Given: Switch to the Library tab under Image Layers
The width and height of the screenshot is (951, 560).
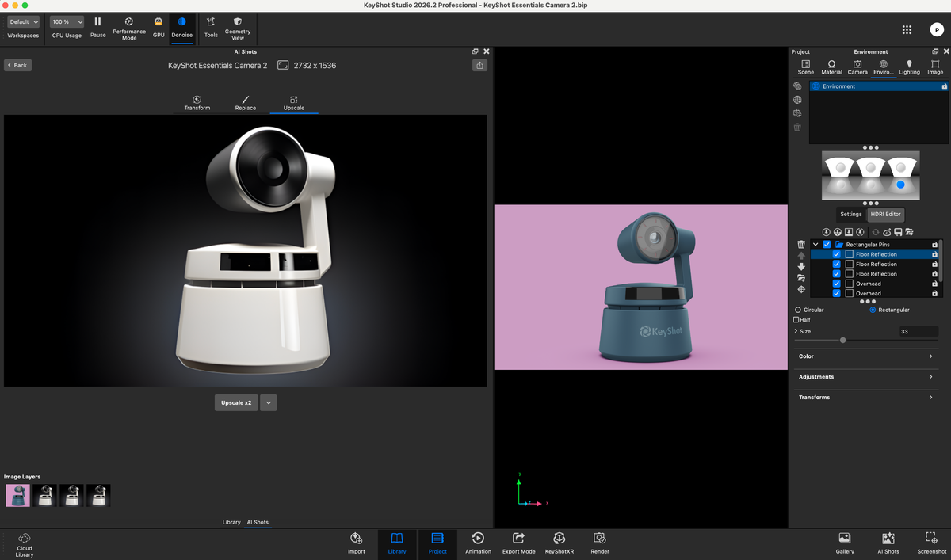Looking at the screenshot, I should (x=231, y=522).
